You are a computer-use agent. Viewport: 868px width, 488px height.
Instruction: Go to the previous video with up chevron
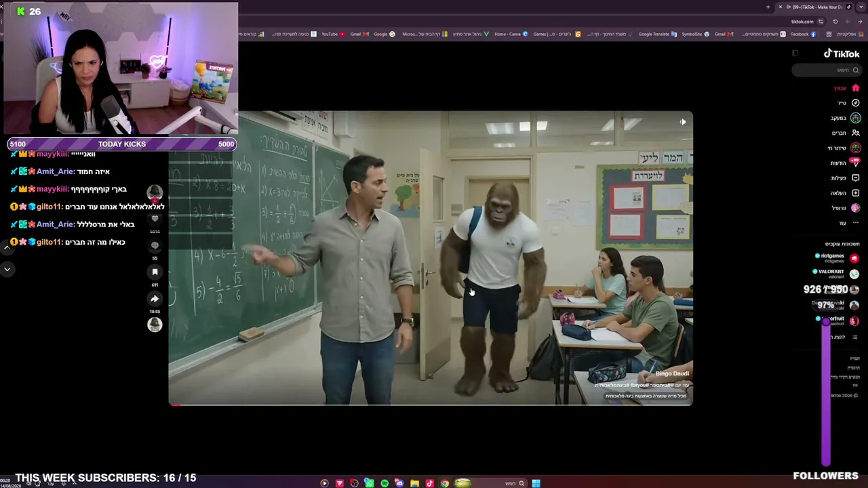point(7,248)
